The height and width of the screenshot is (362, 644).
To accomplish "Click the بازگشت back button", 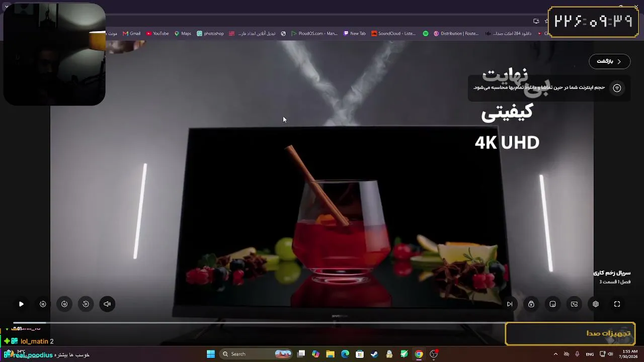I will (609, 61).
